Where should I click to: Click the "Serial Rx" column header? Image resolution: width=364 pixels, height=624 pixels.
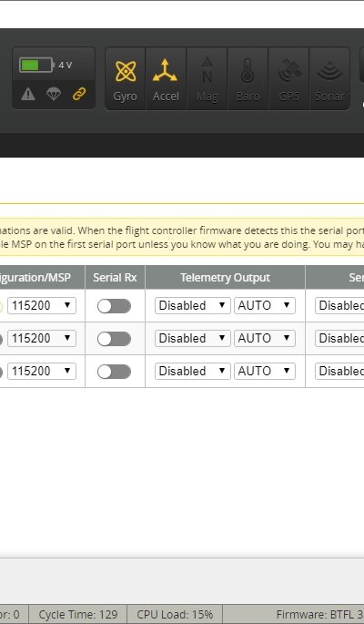pyautogui.click(x=115, y=277)
